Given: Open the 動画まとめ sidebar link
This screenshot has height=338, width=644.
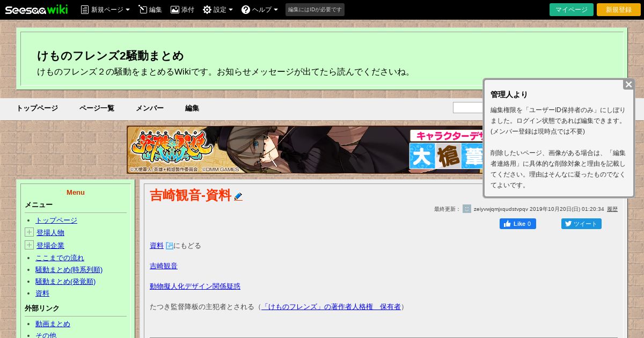Looking at the screenshot, I should (53, 324).
